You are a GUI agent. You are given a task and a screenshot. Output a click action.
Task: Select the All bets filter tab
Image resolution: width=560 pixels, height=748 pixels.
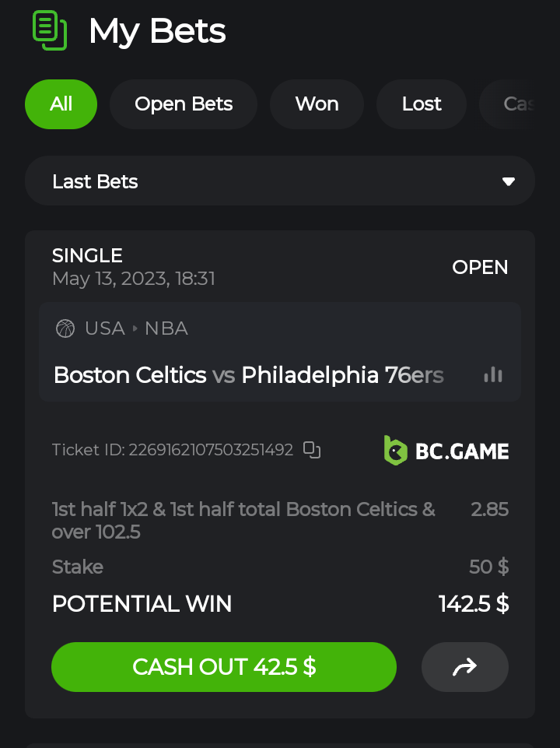[61, 104]
